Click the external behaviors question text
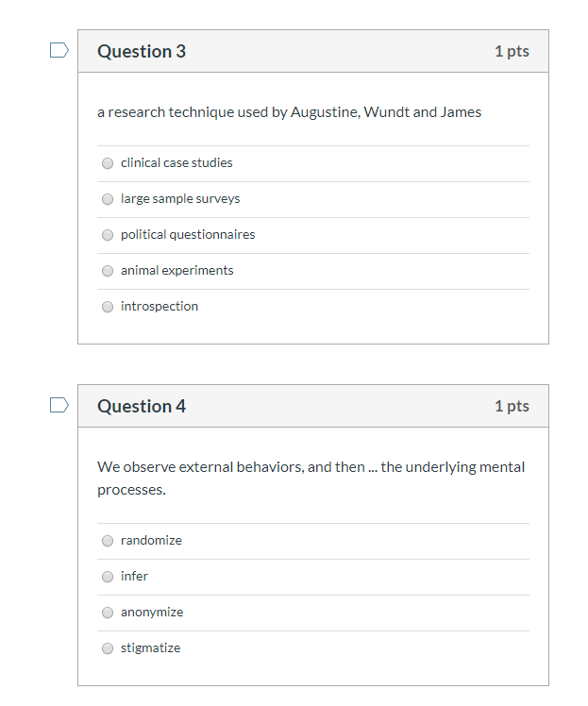This screenshot has width=588, height=706. click(311, 479)
